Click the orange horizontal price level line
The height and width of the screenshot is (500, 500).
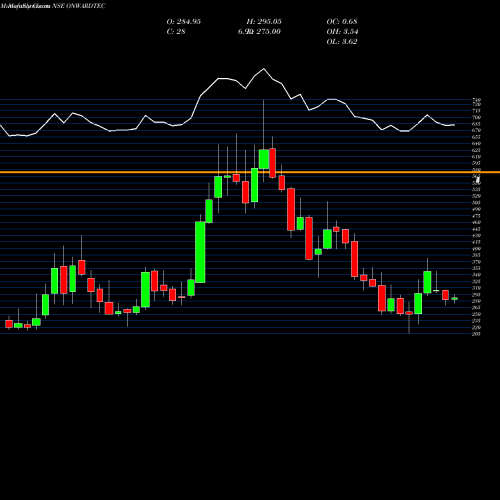[250, 172]
